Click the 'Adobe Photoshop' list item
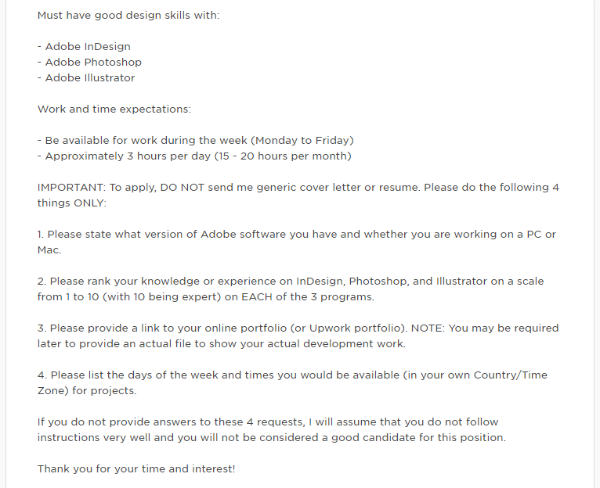 [89, 62]
